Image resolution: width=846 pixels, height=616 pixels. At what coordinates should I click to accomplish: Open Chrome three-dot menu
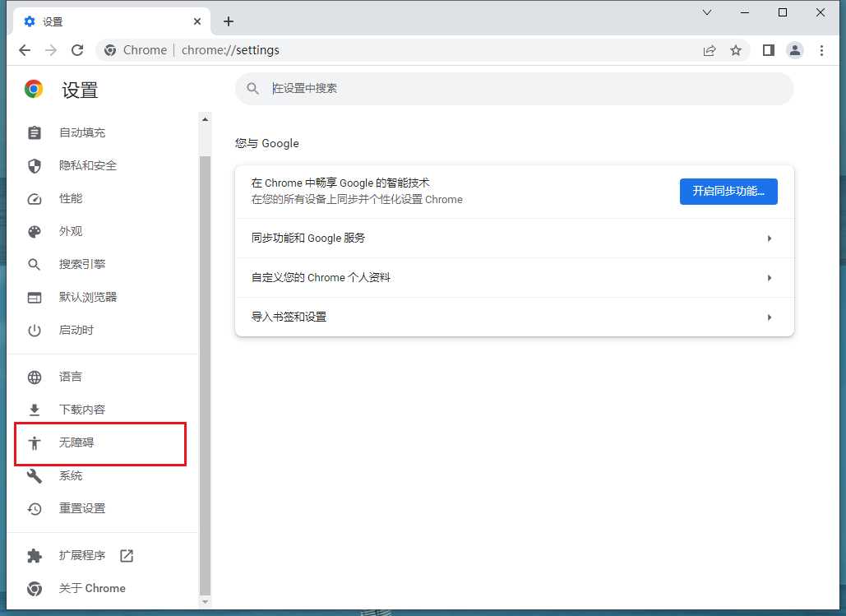coord(821,50)
